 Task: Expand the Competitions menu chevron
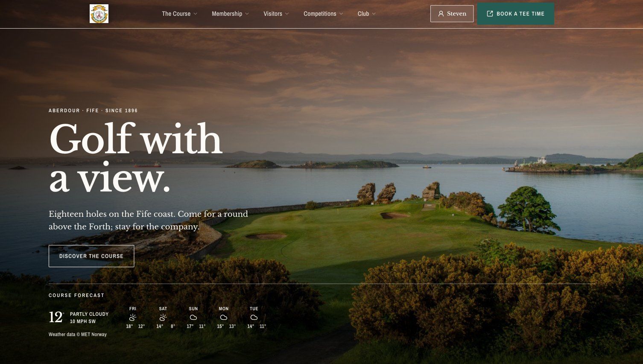(x=341, y=14)
